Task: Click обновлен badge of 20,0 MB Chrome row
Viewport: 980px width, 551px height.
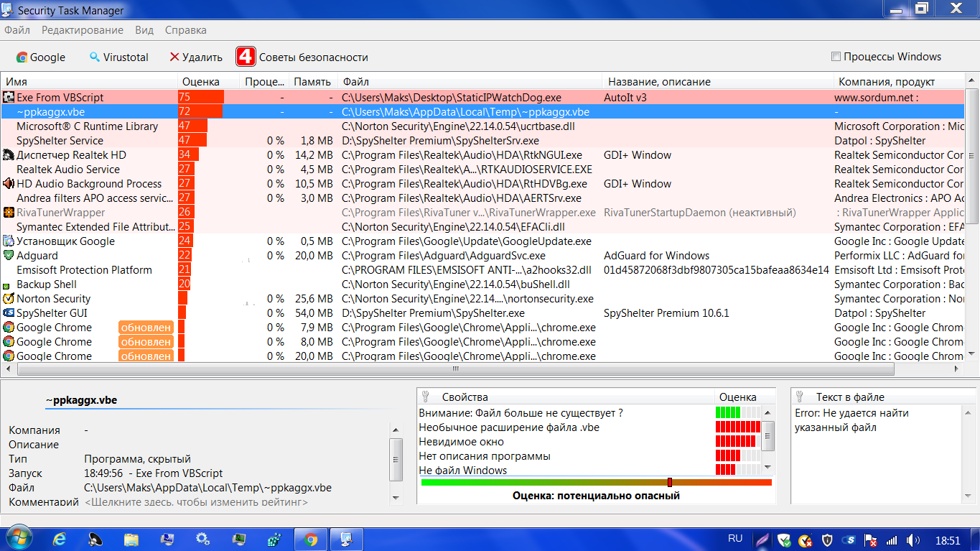Action: click(x=146, y=356)
